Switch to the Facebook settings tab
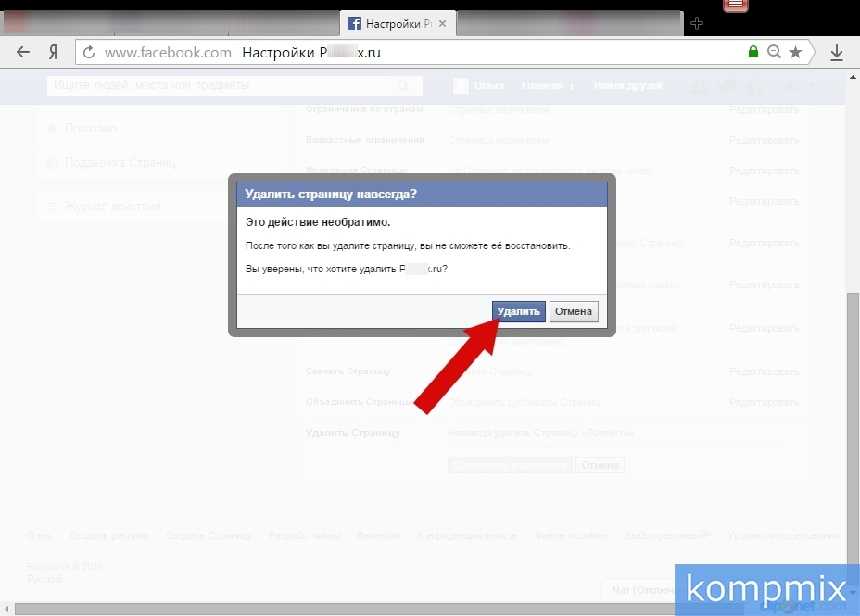Image resolution: width=860 pixels, height=616 pixels. click(x=394, y=23)
